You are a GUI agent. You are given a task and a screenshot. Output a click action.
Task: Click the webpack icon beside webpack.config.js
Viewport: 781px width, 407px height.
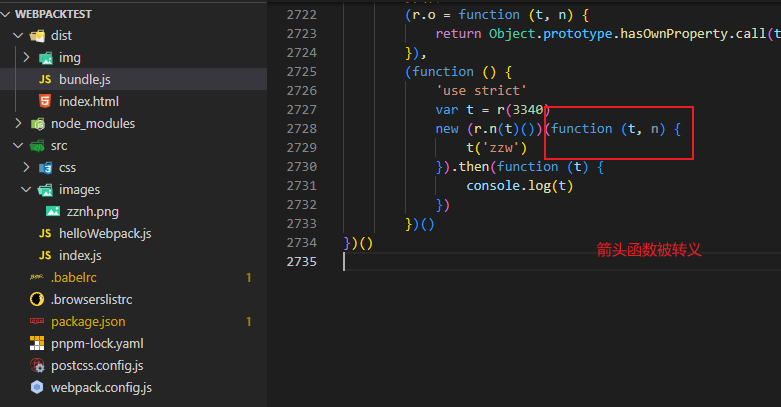tap(37, 388)
